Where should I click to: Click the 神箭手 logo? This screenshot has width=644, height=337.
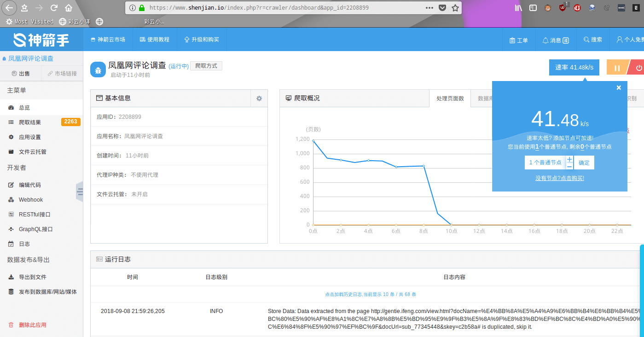(41, 40)
